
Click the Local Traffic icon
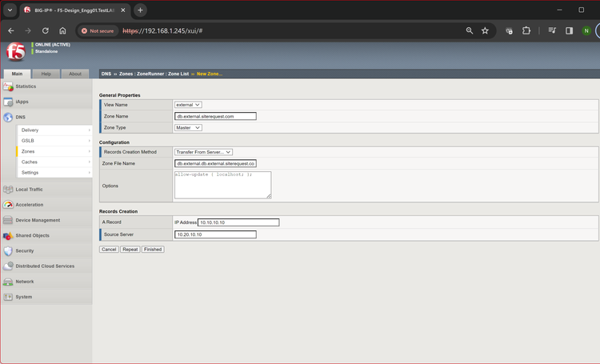(8, 190)
